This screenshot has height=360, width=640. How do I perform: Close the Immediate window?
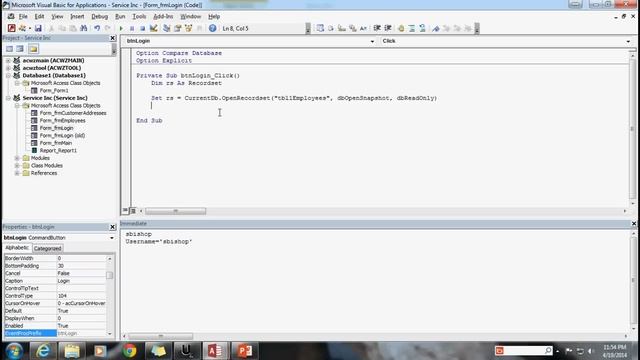tap(634, 224)
